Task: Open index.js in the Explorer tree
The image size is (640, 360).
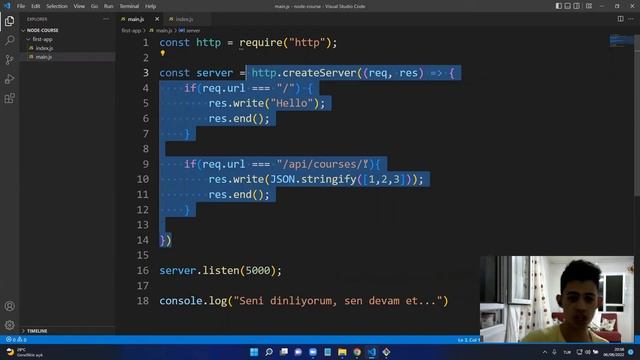Action: coord(67,48)
